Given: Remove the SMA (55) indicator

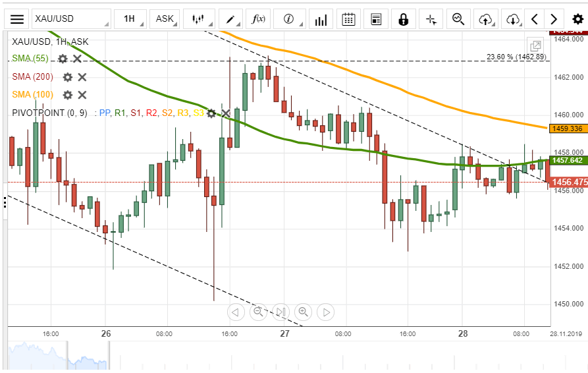Looking at the screenshot, I should [77, 59].
